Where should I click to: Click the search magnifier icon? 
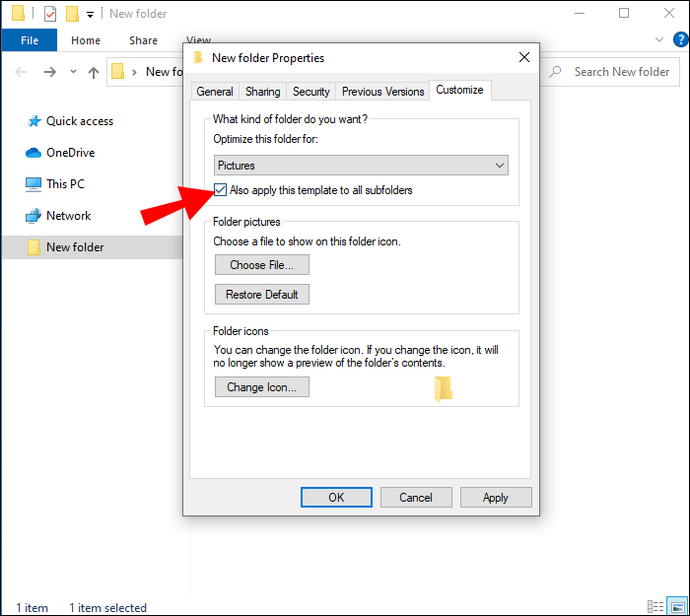[x=555, y=71]
